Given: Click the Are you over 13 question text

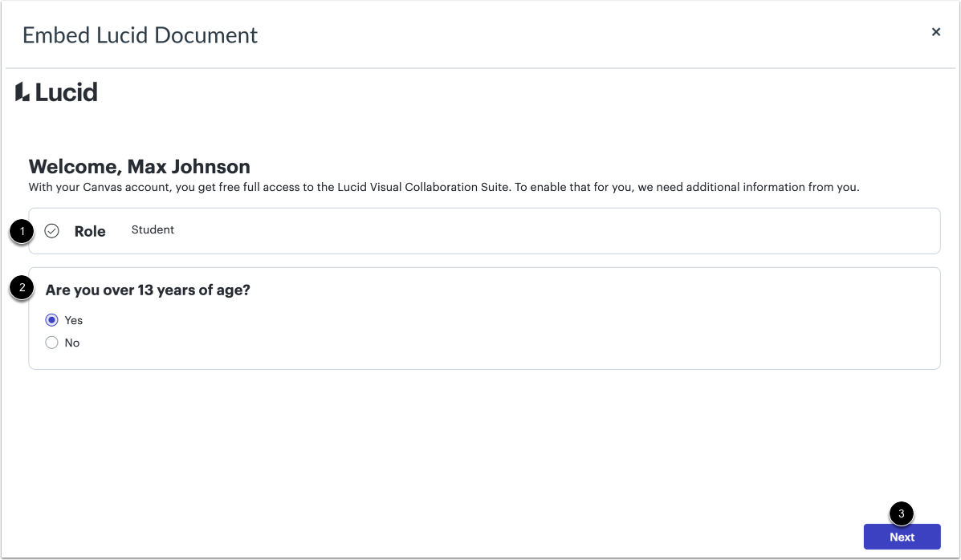Looking at the screenshot, I should pos(147,290).
